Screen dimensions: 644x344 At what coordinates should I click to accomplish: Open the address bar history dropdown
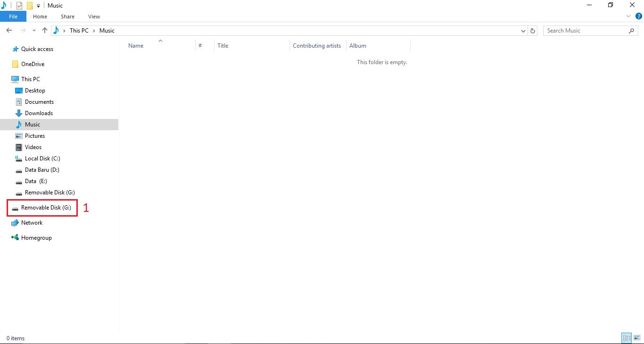coord(523,31)
